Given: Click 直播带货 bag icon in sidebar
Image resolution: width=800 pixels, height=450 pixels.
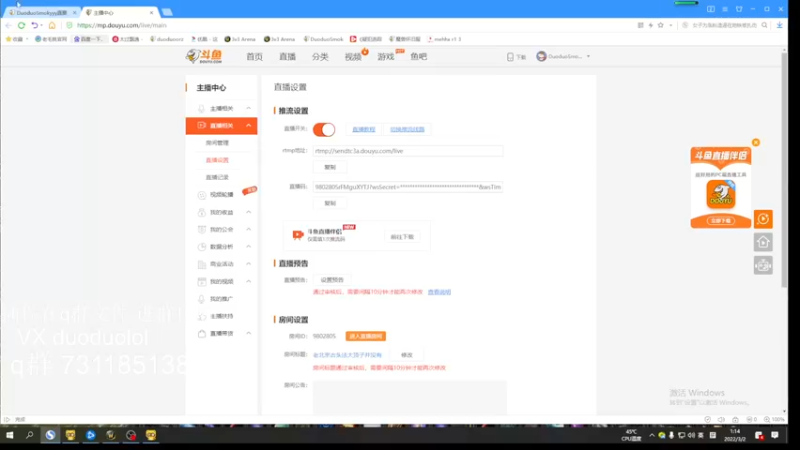Looking at the screenshot, I should point(202,333).
